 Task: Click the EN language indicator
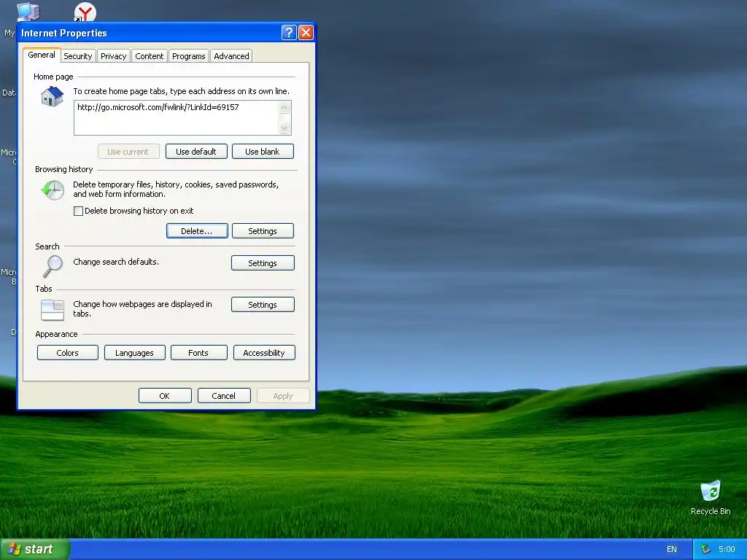[672, 549]
